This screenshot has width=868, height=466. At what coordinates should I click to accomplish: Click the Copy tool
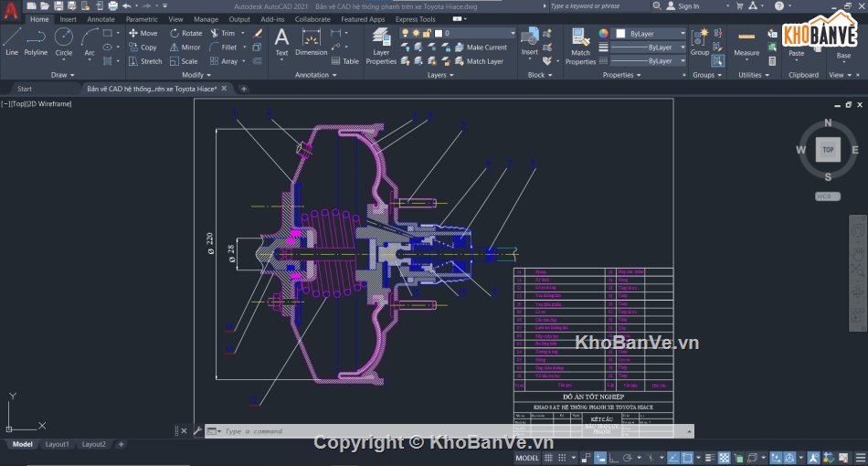tap(143, 47)
